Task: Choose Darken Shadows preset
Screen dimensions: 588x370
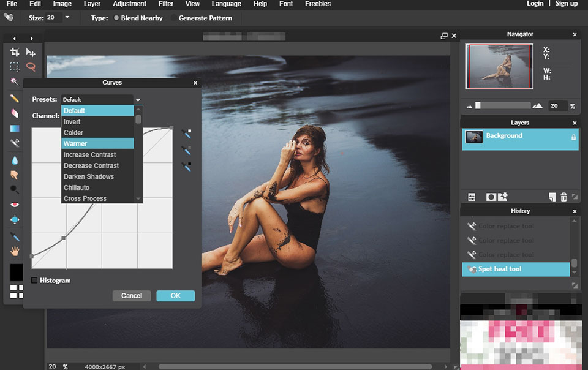Action: tap(97, 176)
